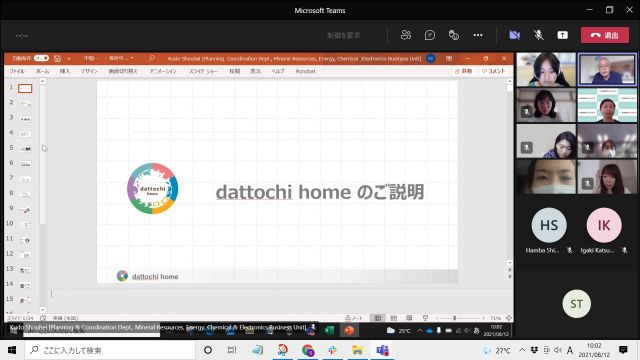640x360 pixels.
Task: Select the HS participant avatar
Action: click(x=549, y=225)
